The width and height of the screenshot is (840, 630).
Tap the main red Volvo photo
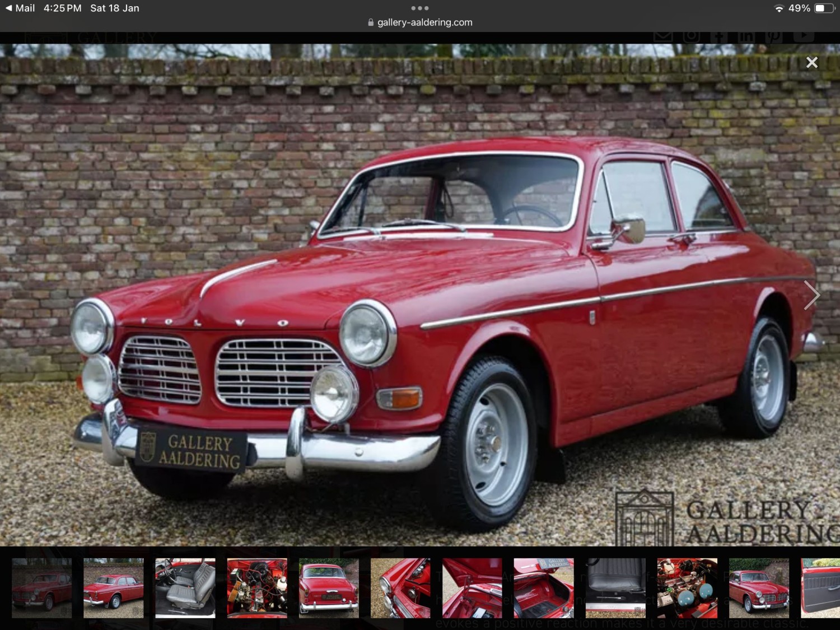pos(420,295)
